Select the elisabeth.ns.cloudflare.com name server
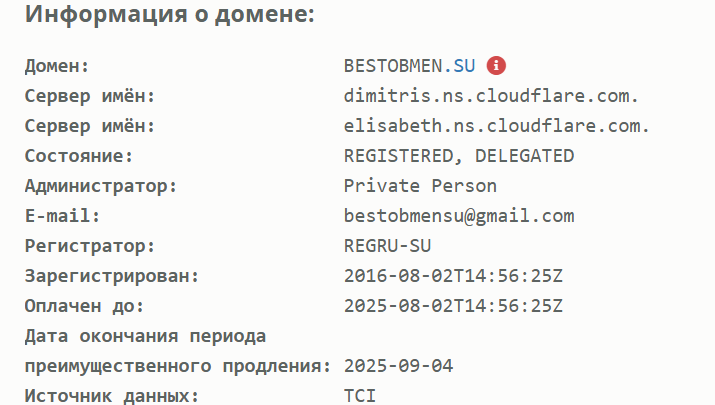This screenshot has height=405, width=715. click(497, 126)
